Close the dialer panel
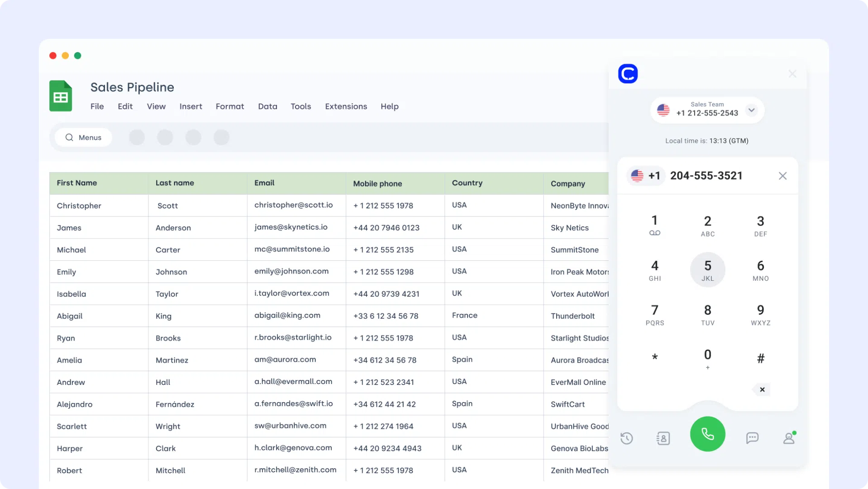Image resolution: width=868 pixels, height=489 pixels. click(x=792, y=74)
